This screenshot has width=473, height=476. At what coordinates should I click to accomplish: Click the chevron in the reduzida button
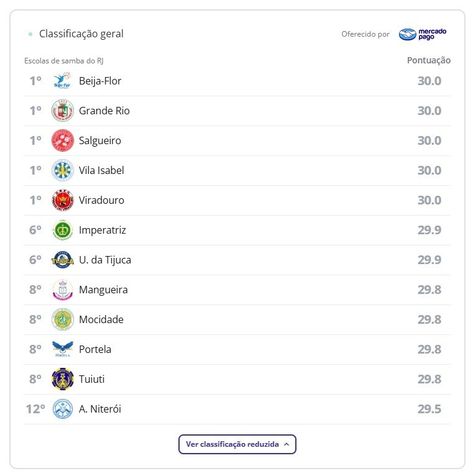click(287, 444)
